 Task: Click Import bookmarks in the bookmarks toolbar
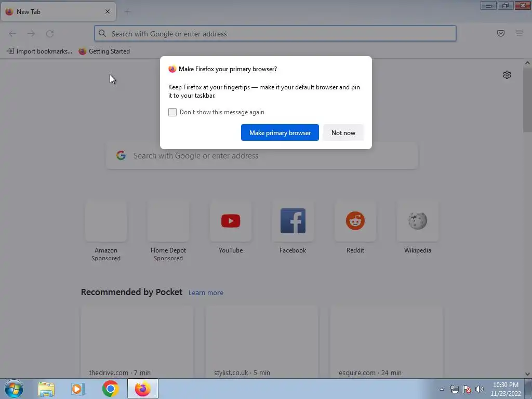tap(39, 51)
